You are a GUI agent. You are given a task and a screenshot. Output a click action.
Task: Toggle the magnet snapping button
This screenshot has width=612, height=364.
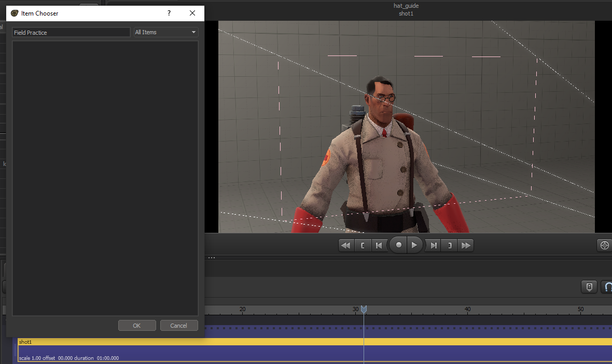point(607,287)
